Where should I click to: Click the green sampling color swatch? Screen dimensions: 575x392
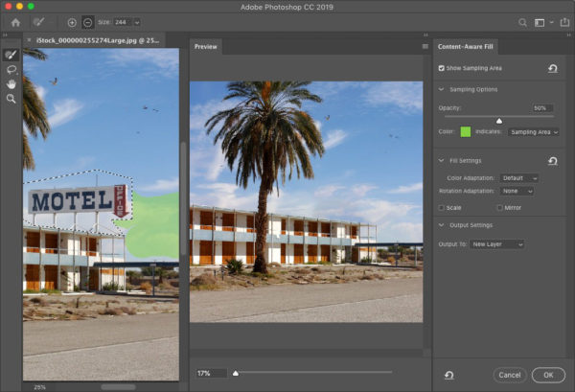click(x=466, y=131)
